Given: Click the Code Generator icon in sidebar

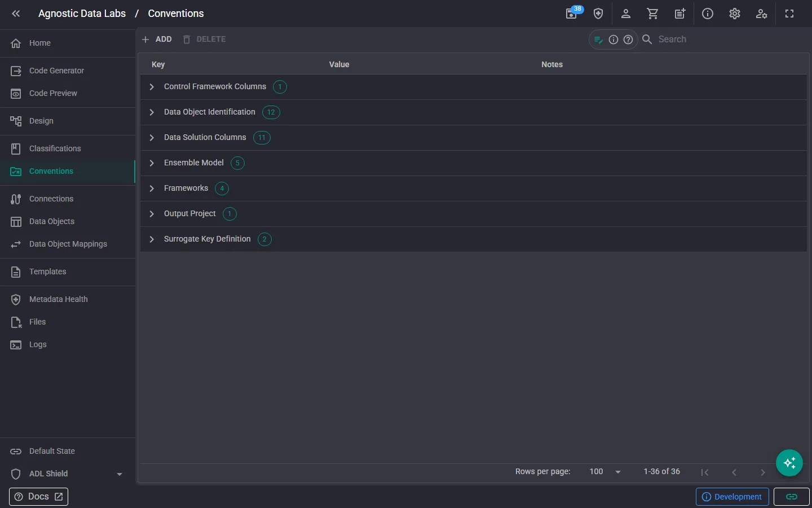Looking at the screenshot, I should pos(16,71).
